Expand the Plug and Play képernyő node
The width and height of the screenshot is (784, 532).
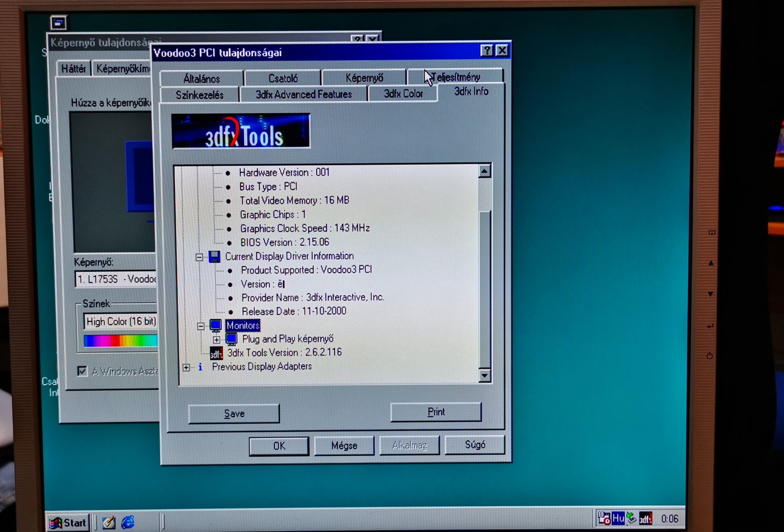(216, 340)
